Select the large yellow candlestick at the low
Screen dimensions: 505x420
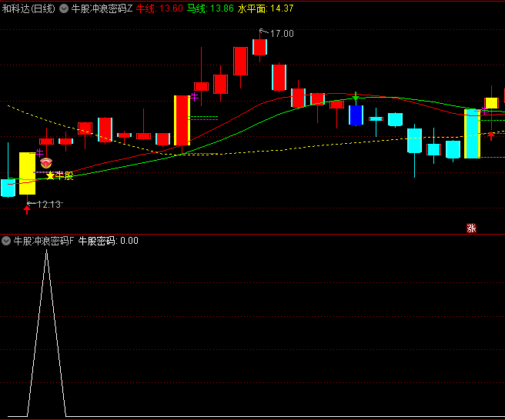[28, 173]
